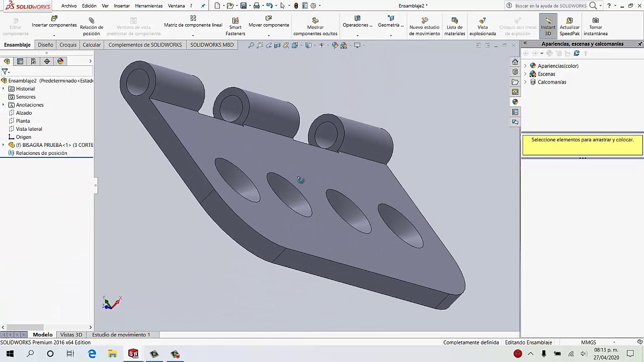Pin the Apariencias task pane
This screenshot has height=362, width=644.
click(x=640, y=44)
